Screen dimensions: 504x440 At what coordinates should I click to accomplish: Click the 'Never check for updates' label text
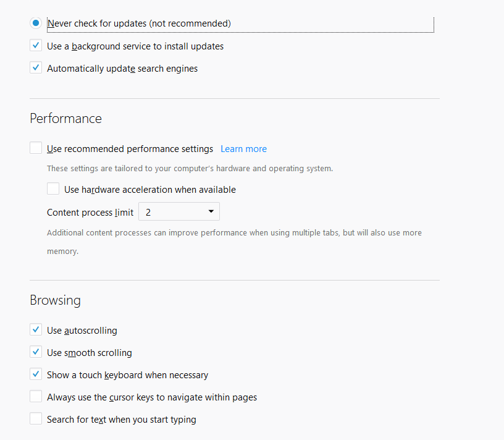click(139, 23)
